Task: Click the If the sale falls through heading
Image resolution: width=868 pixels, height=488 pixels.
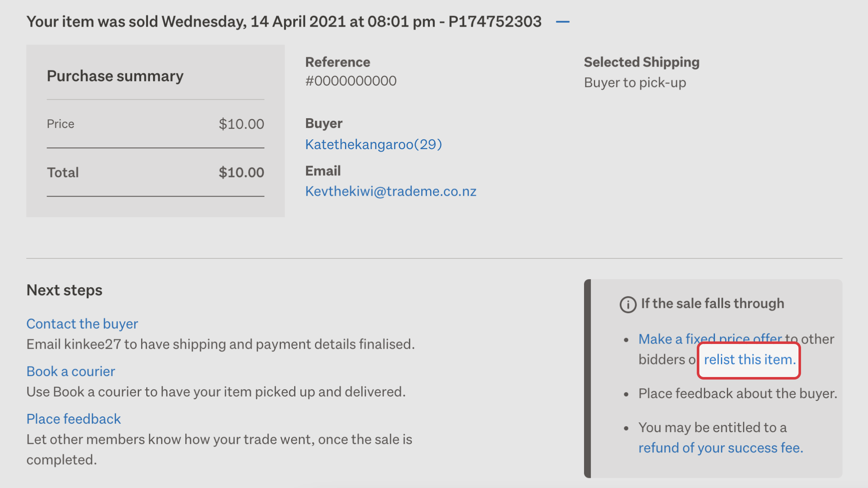Action: pyautogui.click(x=712, y=303)
